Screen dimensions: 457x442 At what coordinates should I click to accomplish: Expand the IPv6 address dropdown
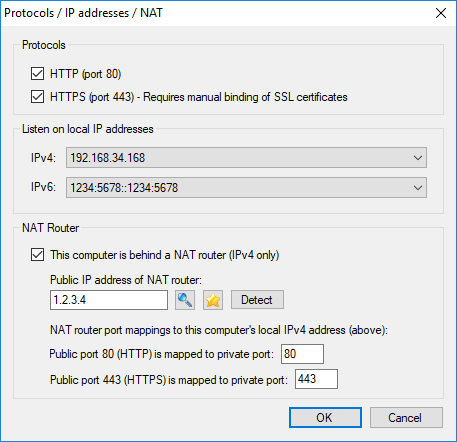pos(246,188)
